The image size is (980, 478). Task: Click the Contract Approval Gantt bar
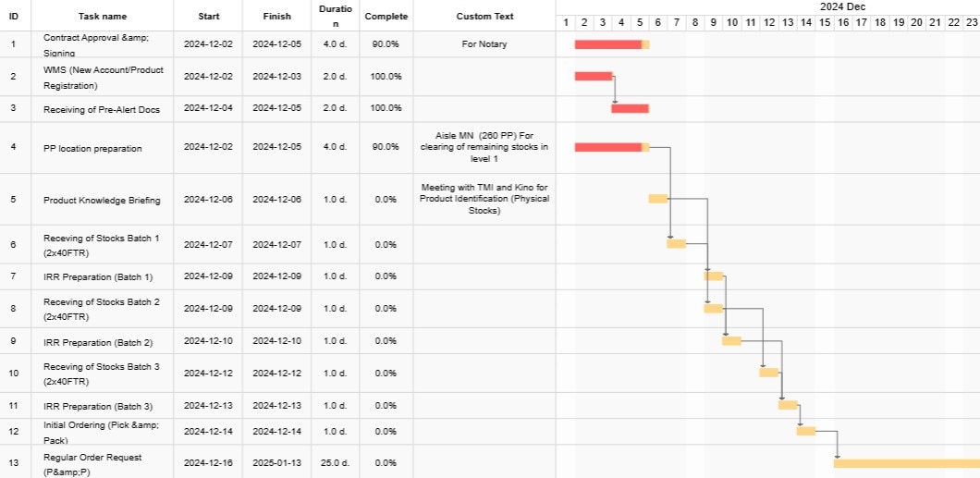(610, 44)
